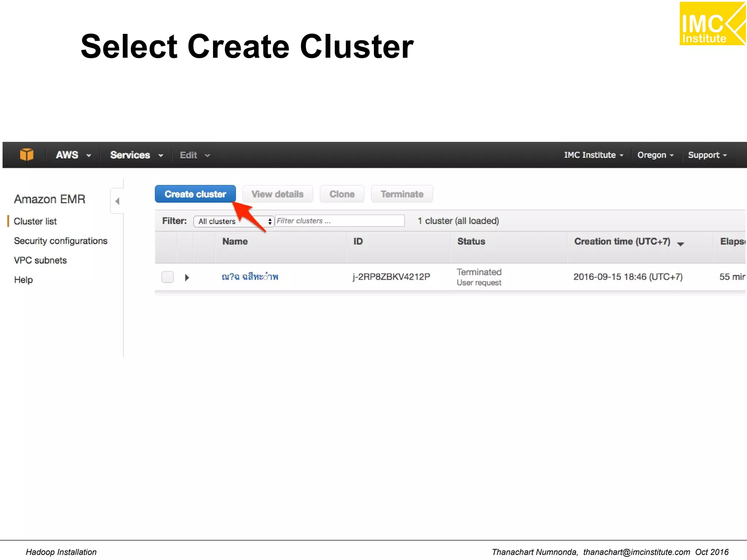Click the 1 cluster (all loaded) text
The image size is (747, 560).
click(x=458, y=221)
